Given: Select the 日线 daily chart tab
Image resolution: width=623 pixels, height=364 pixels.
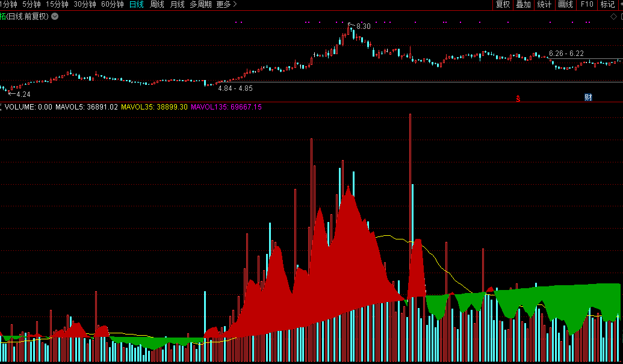Looking at the screenshot, I should point(137,5).
